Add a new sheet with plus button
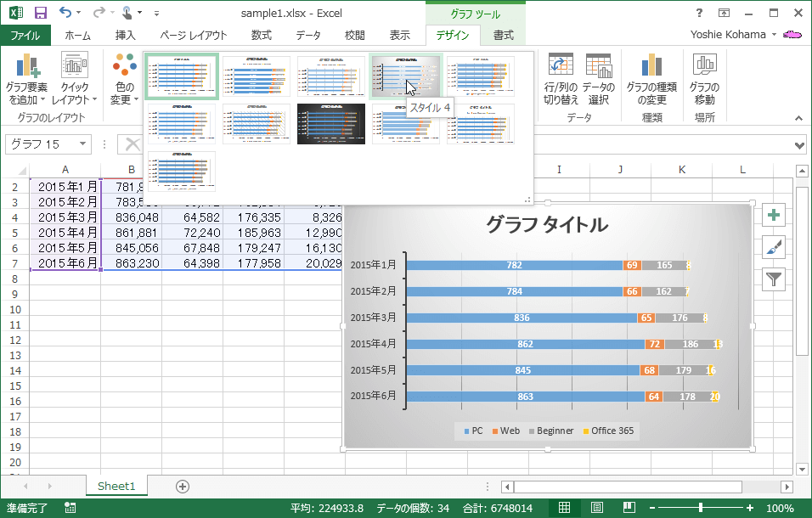This screenshot has width=812, height=518. pyautogui.click(x=183, y=487)
